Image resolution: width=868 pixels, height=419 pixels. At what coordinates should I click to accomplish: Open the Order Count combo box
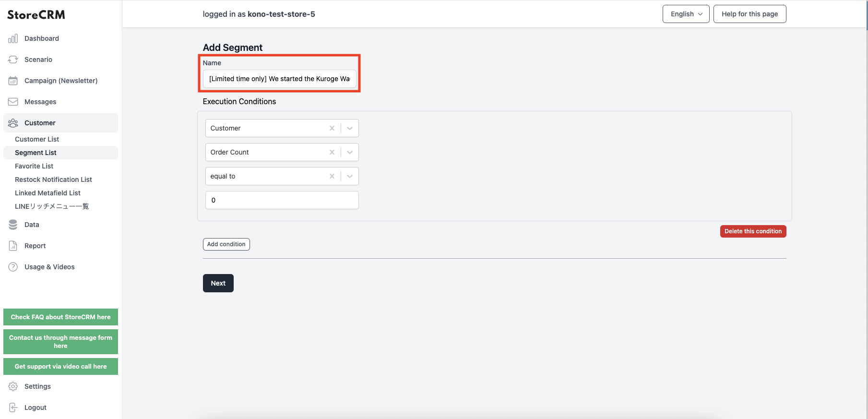282,152
